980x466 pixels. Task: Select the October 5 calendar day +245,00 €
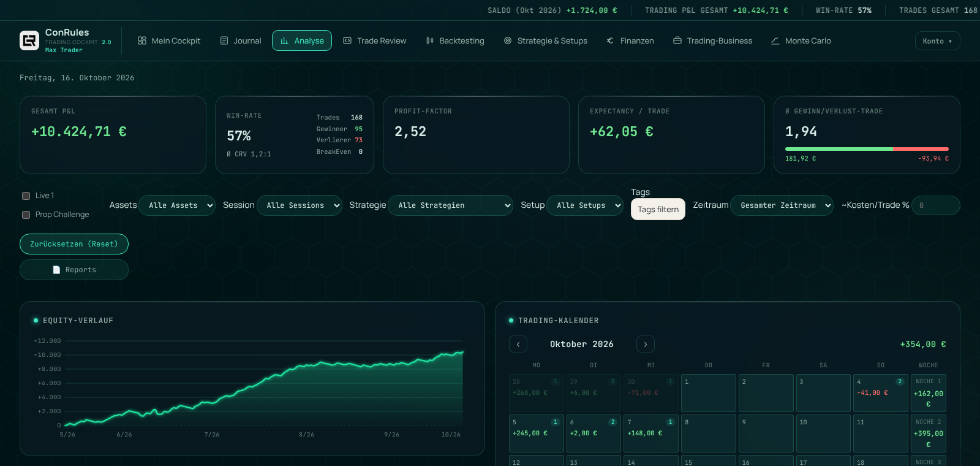[x=537, y=434]
